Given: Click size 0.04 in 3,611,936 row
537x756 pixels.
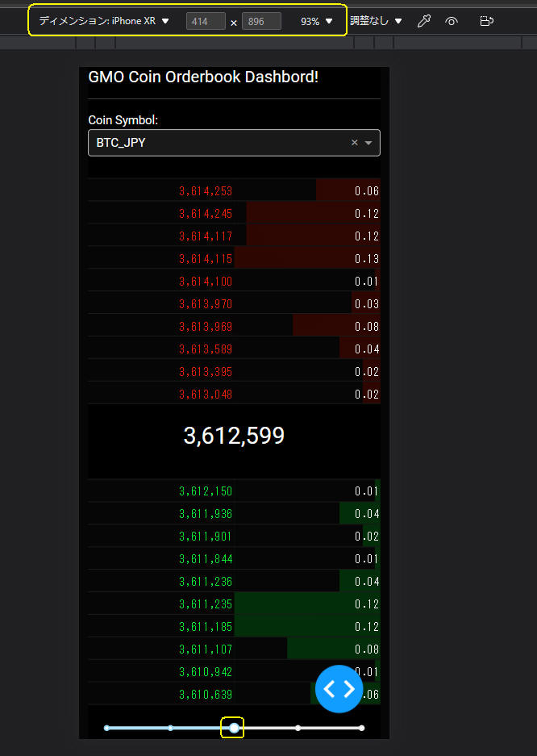Looking at the screenshot, I should pyautogui.click(x=367, y=514).
